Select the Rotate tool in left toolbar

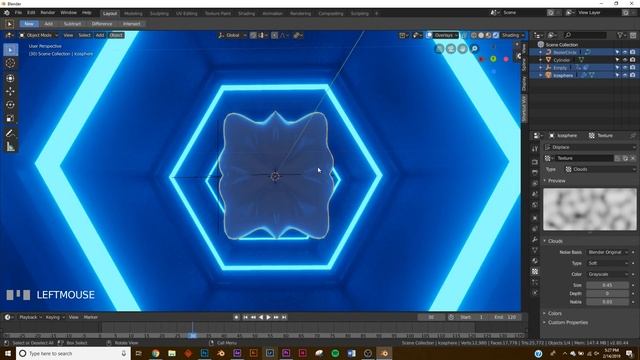tap(11, 105)
